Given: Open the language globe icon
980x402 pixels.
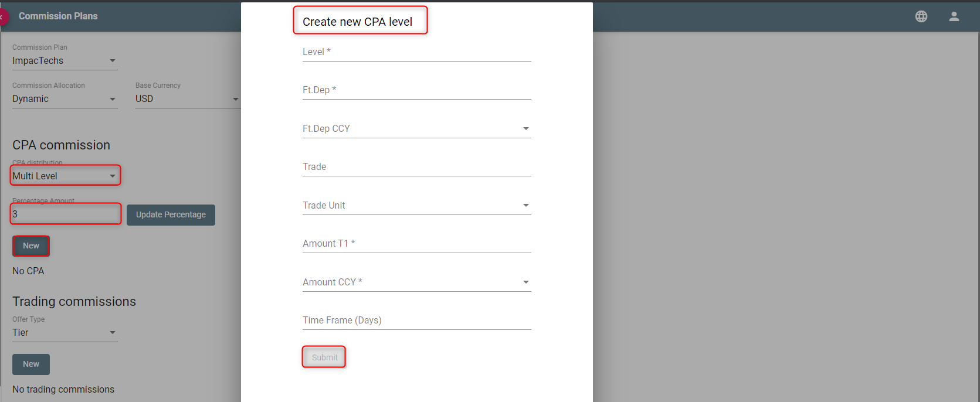Looking at the screenshot, I should (x=921, y=16).
